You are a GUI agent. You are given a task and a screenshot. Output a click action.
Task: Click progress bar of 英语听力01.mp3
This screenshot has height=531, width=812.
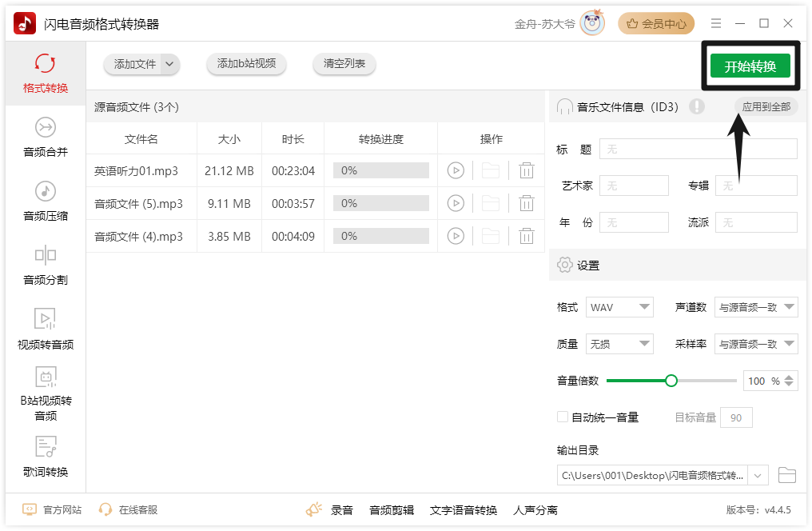tap(381, 170)
